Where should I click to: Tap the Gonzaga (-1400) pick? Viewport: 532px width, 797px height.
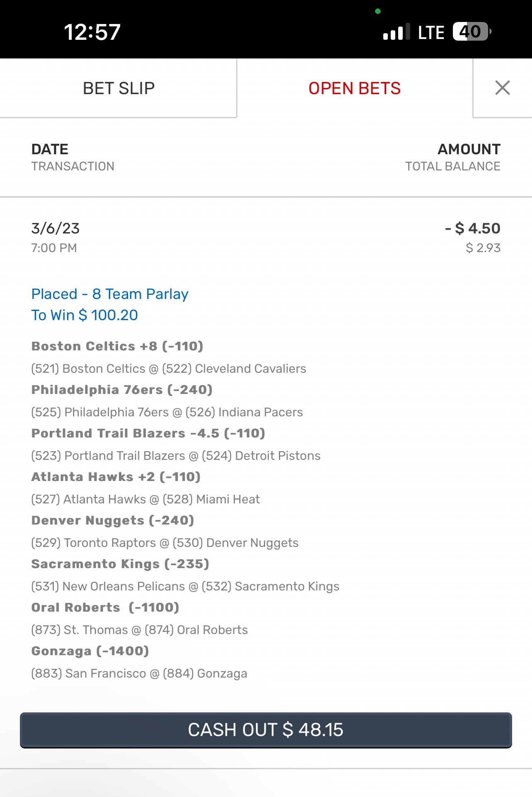coord(90,651)
